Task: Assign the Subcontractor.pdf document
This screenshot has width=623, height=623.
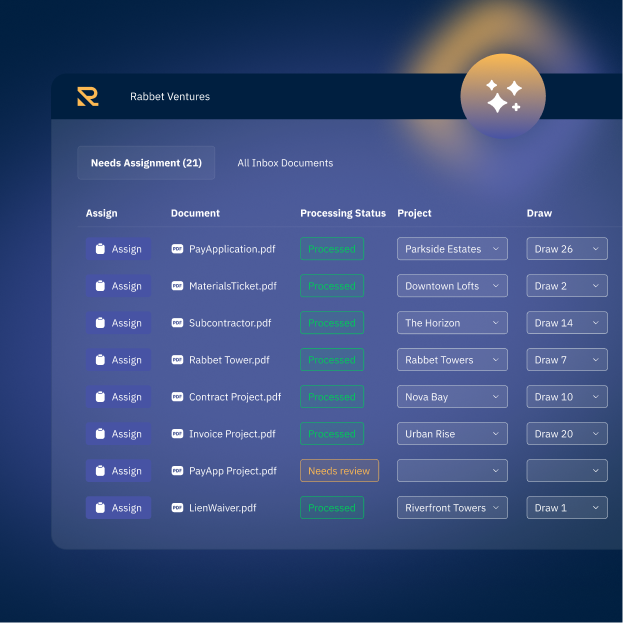Action: [118, 323]
